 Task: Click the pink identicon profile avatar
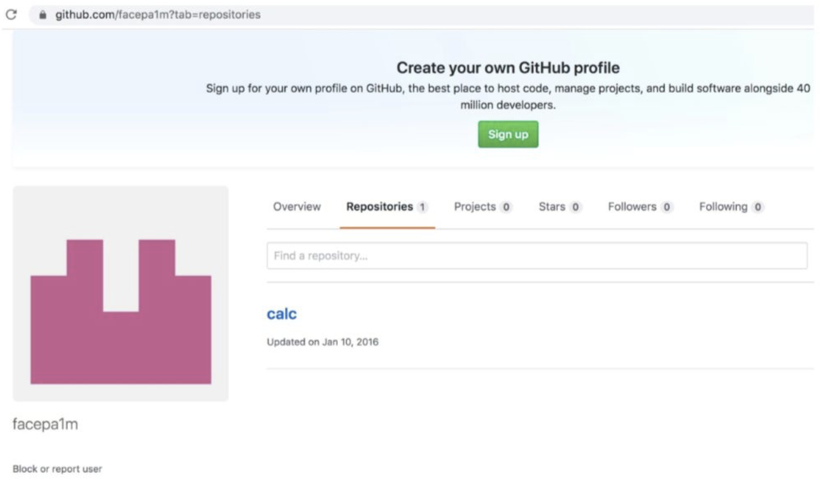click(121, 294)
